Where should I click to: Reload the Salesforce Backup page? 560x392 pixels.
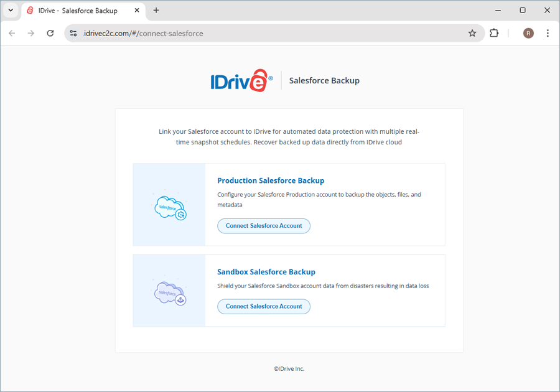click(50, 33)
